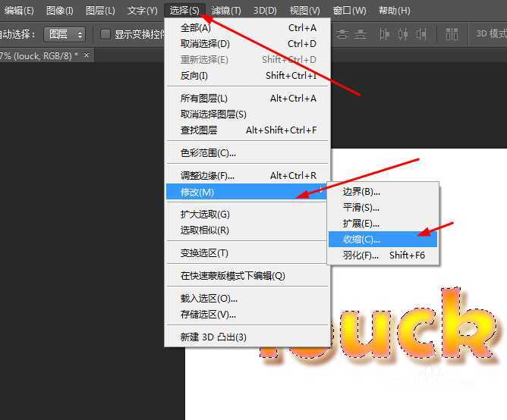Image resolution: width=507 pixels, height=420 pixels.
Task: Select 扩展(E)... in the submenu
Action: pyautogui.click(x=361, y=224)
